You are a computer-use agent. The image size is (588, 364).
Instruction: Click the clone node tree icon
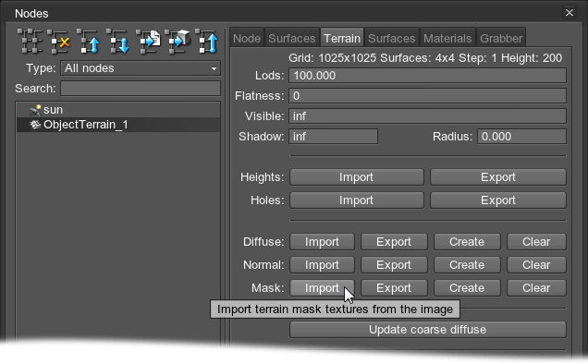30,41
